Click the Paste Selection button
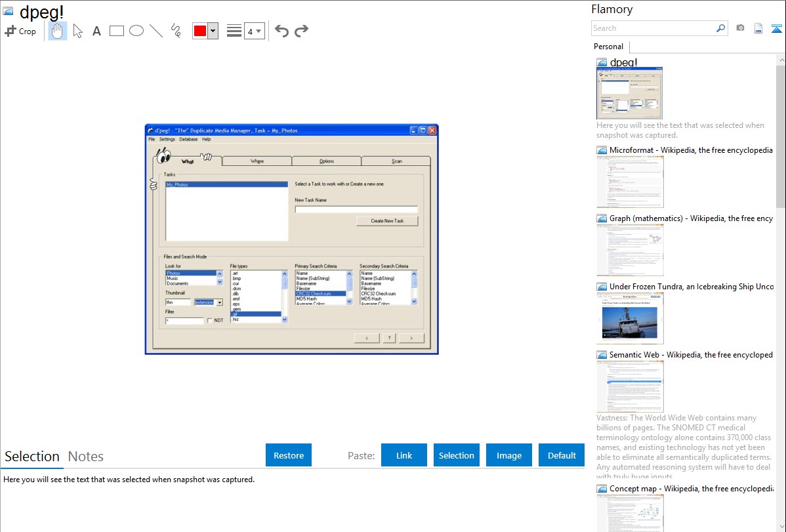The height and width of the screenshot is (532, 786). (x=457, y=455)
